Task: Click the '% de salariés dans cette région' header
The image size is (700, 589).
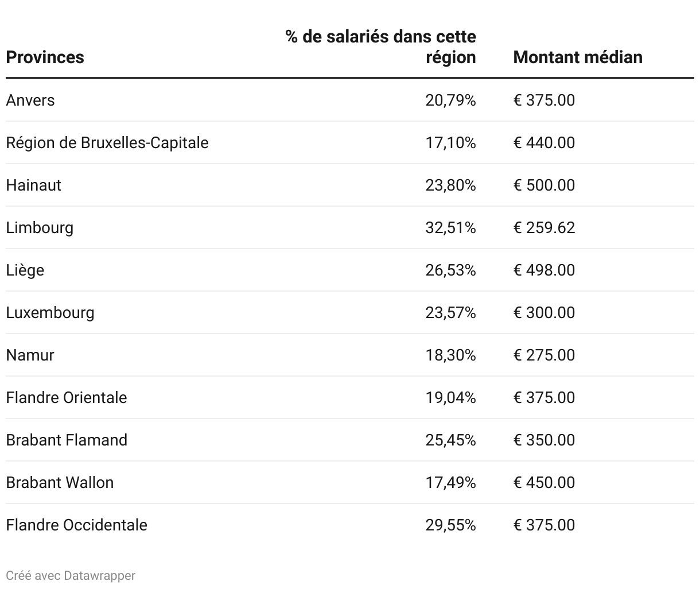Action: [381, 47]
